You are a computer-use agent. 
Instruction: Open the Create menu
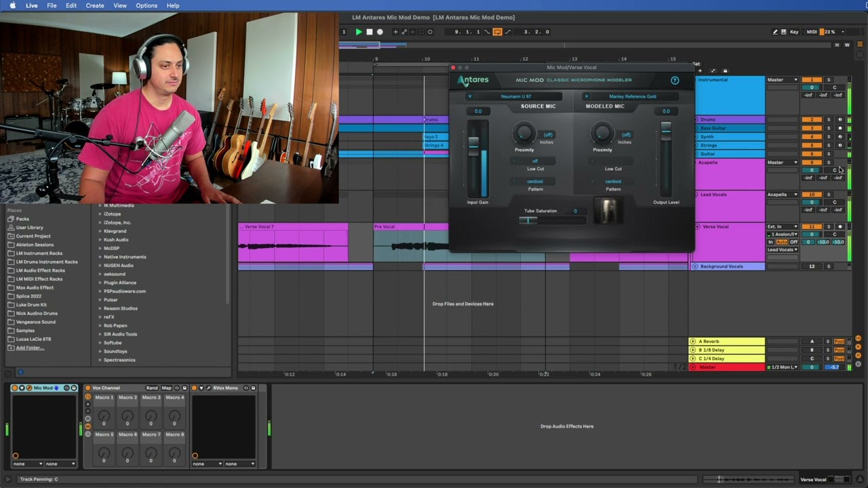[x=95, y=5]
